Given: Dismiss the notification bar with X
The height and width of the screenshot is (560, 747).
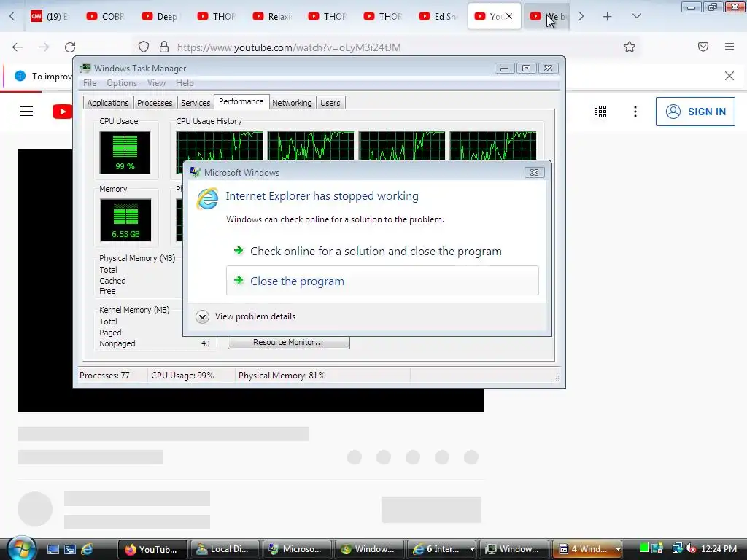Looking at the screenshot, I should pos(729,76).
